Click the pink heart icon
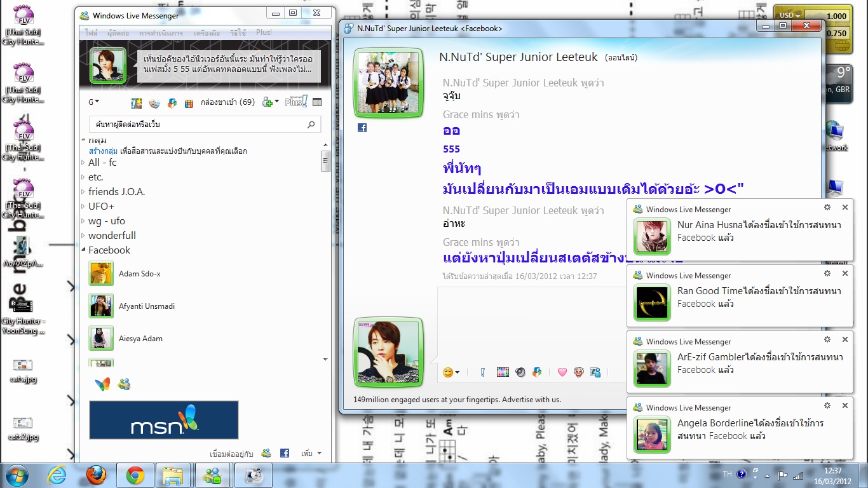 562,372
